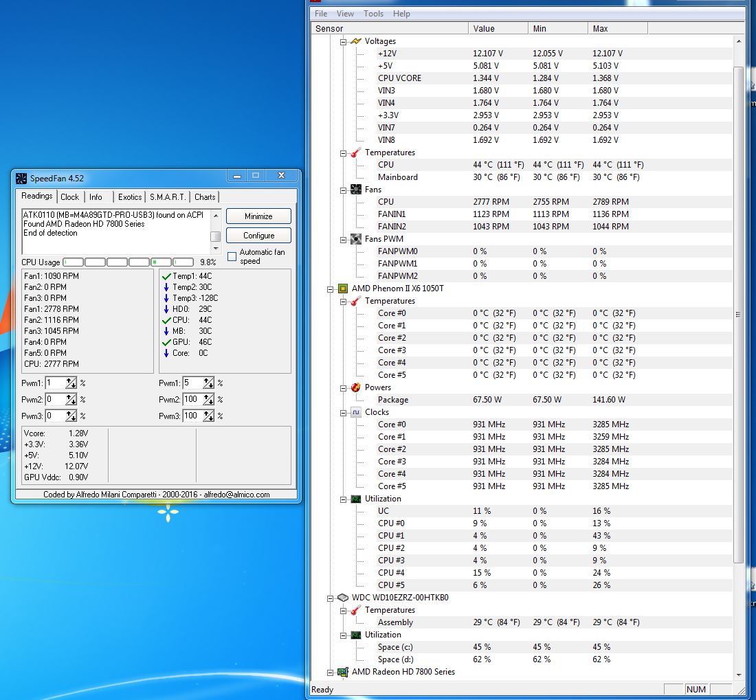Click the Pwm1 field showing 1

[56, 383]
